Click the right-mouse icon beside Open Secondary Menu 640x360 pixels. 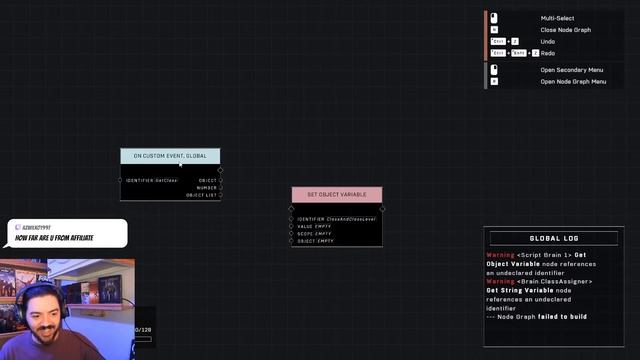(494, 70)
